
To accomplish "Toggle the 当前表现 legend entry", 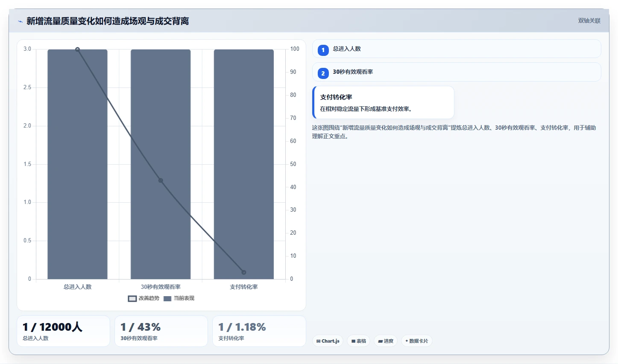I will pos(179,298).
